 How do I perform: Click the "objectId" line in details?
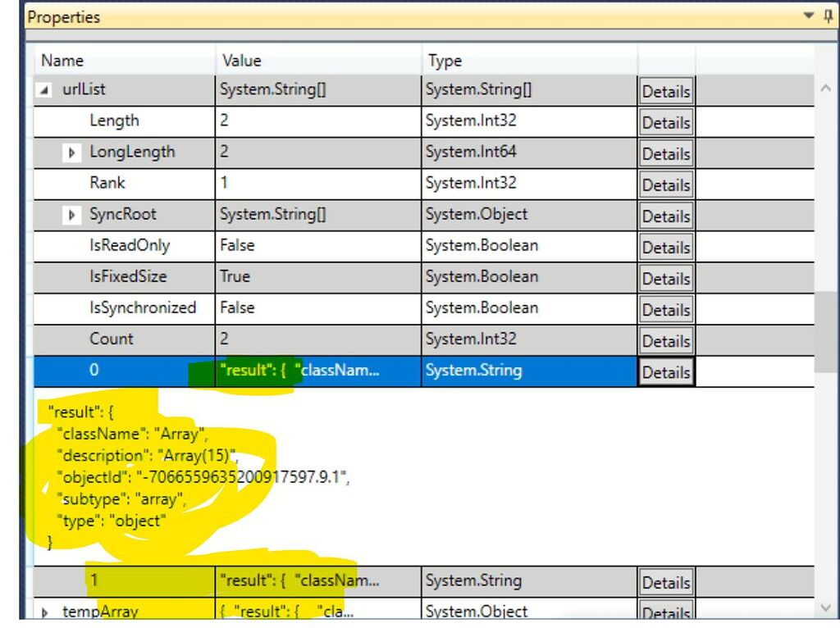203,477
